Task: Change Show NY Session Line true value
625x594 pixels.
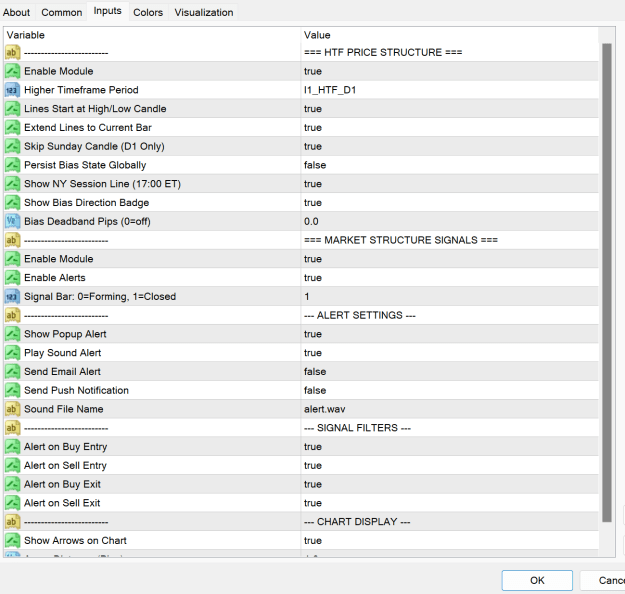Action: click(450, 184)
